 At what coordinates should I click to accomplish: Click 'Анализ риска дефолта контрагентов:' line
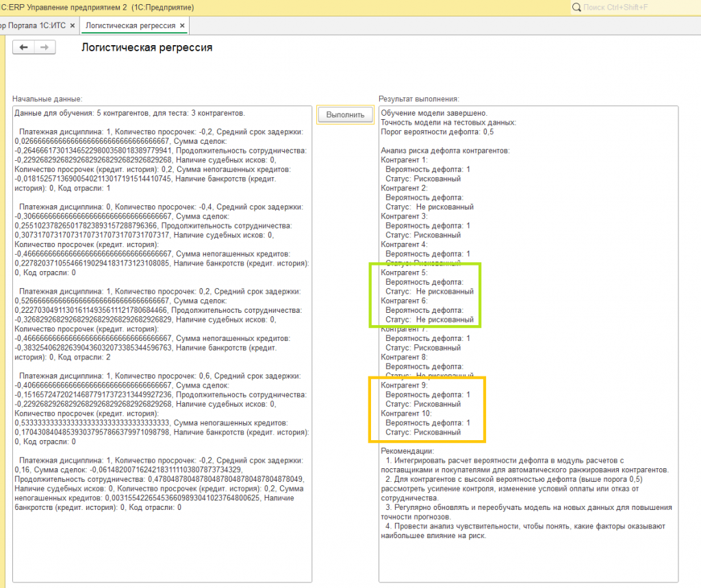point(445,151)
